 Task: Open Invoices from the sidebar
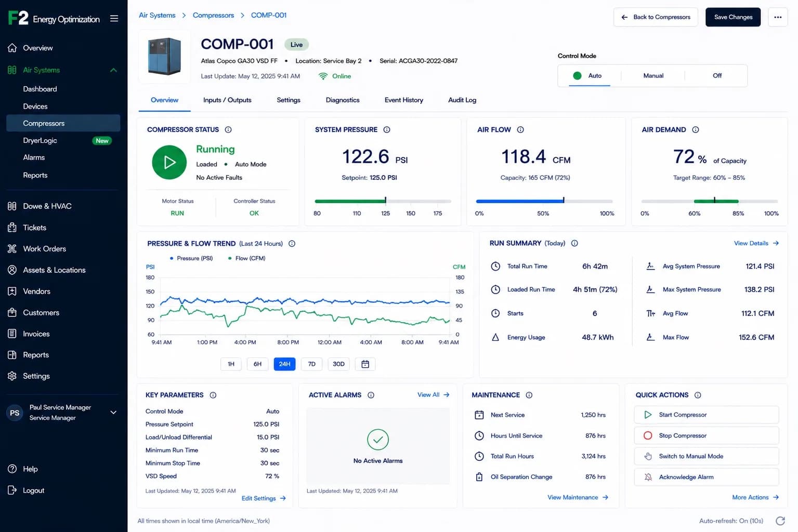(x=36, y=334)
